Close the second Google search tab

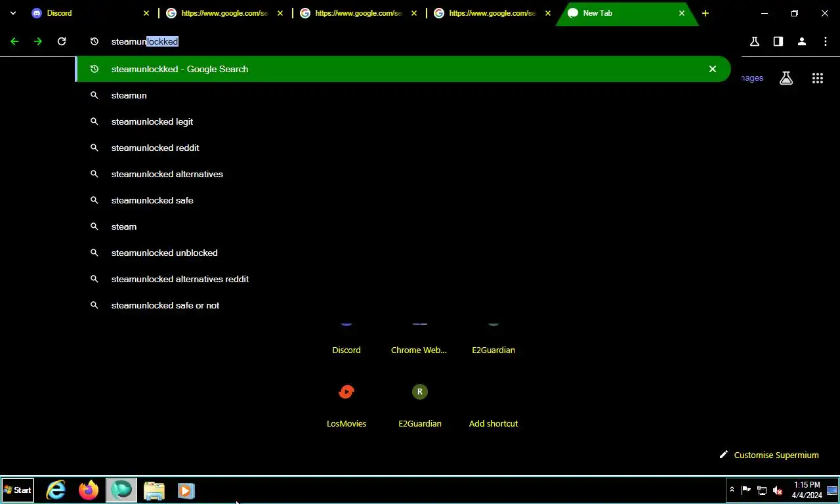(414, 13)
